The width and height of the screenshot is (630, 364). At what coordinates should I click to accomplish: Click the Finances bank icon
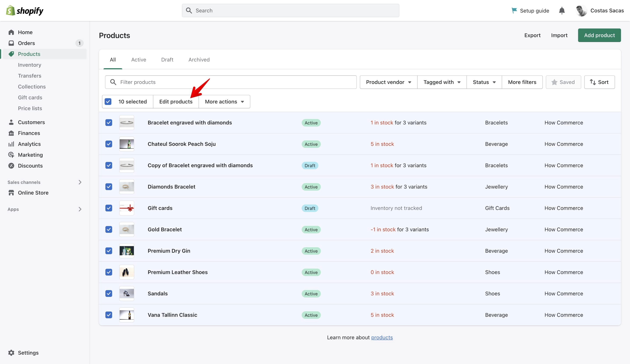(11, 133)
